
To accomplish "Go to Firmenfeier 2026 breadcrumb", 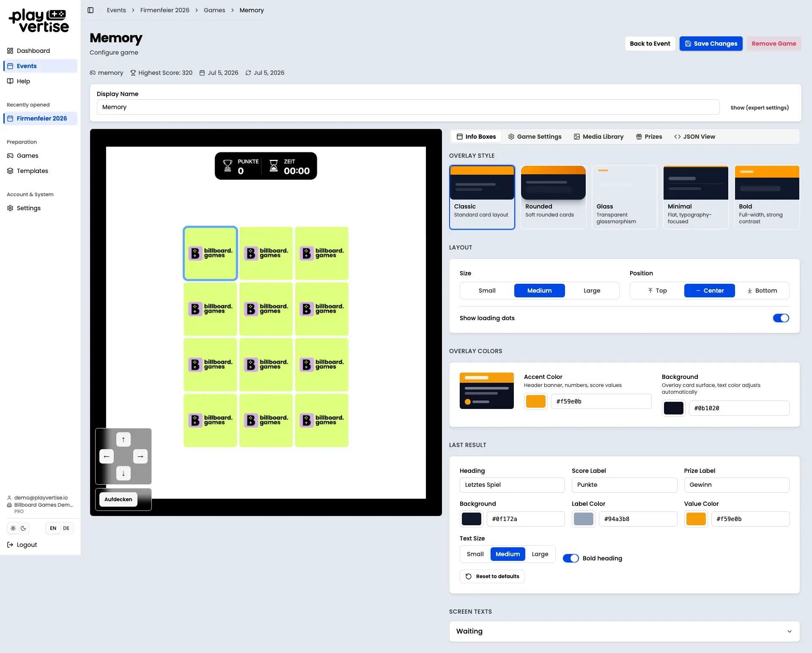I will click(165, 10).
